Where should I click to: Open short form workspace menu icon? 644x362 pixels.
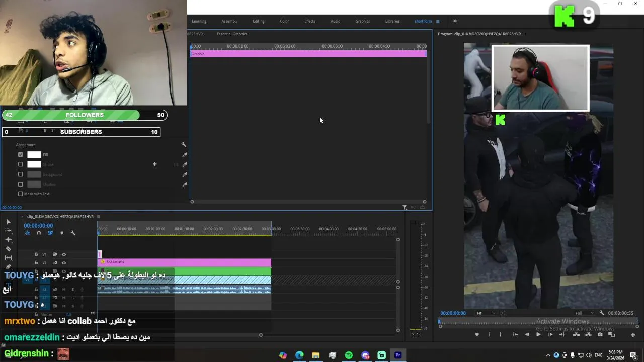coord(437,21)
